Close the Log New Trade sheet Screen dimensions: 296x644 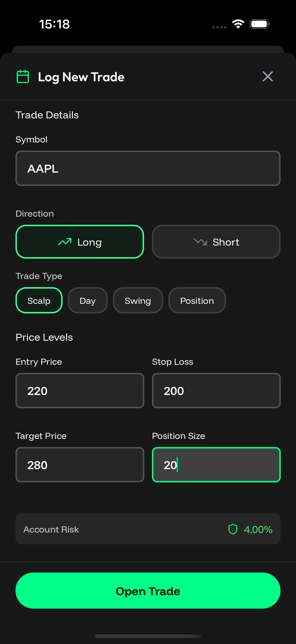click(268, 76)
